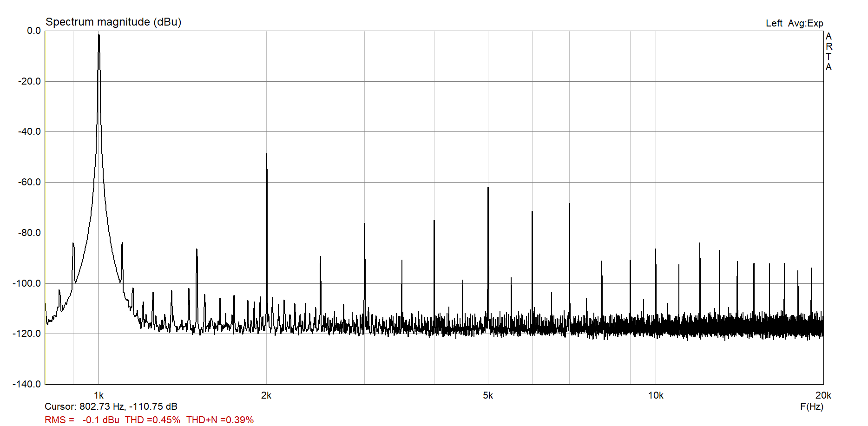Click the Cursor frequency readout text
Image resolution: width=868 pixels, height=426 pixels.
(111, 406)
